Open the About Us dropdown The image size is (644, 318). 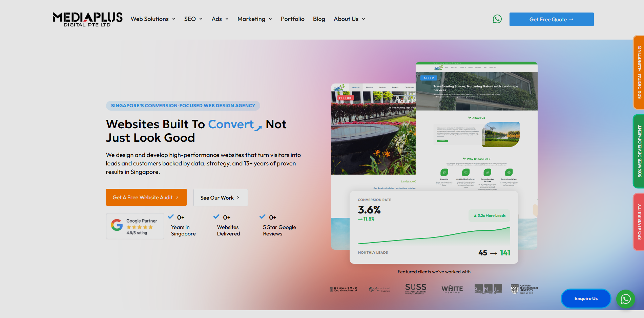click(350, 19)
